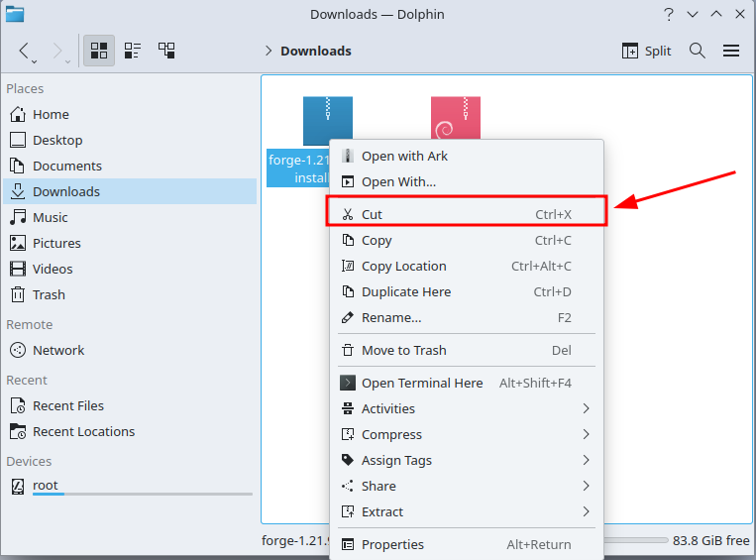Select the root device
756x560 pixels.
(46, 486)
